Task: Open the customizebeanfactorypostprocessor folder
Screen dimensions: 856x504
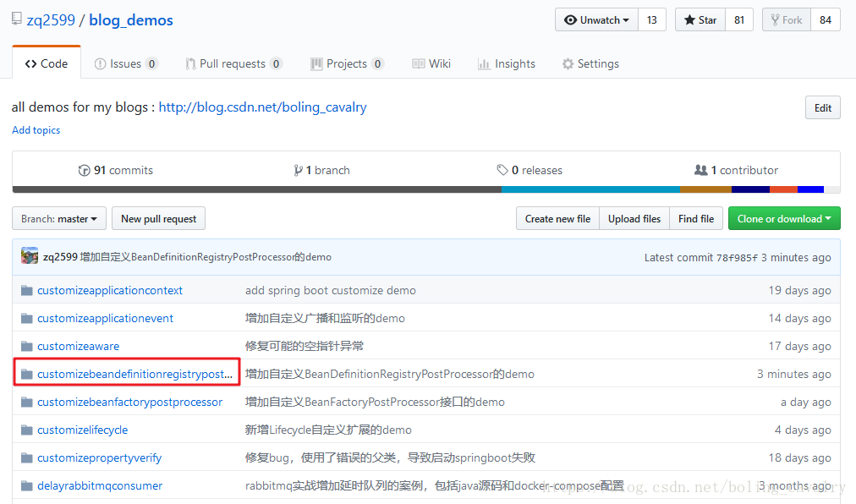Action: pyautogui.click(x=130, y=402)
